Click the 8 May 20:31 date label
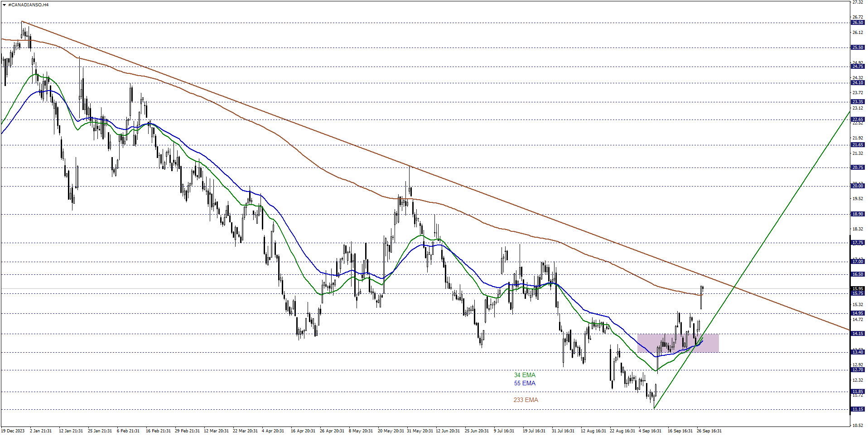 point(361,431)
